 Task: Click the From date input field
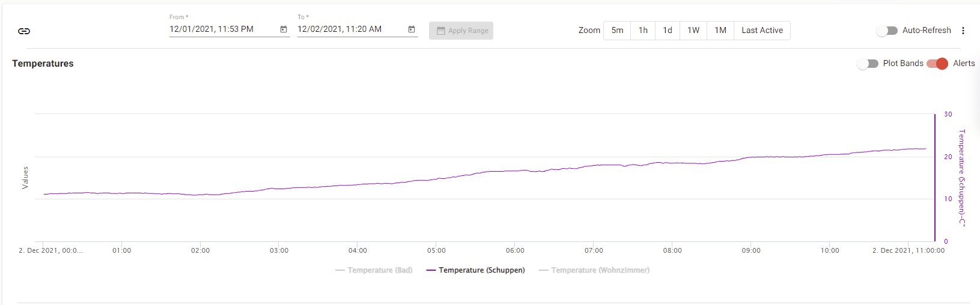[x=222, y=29]
